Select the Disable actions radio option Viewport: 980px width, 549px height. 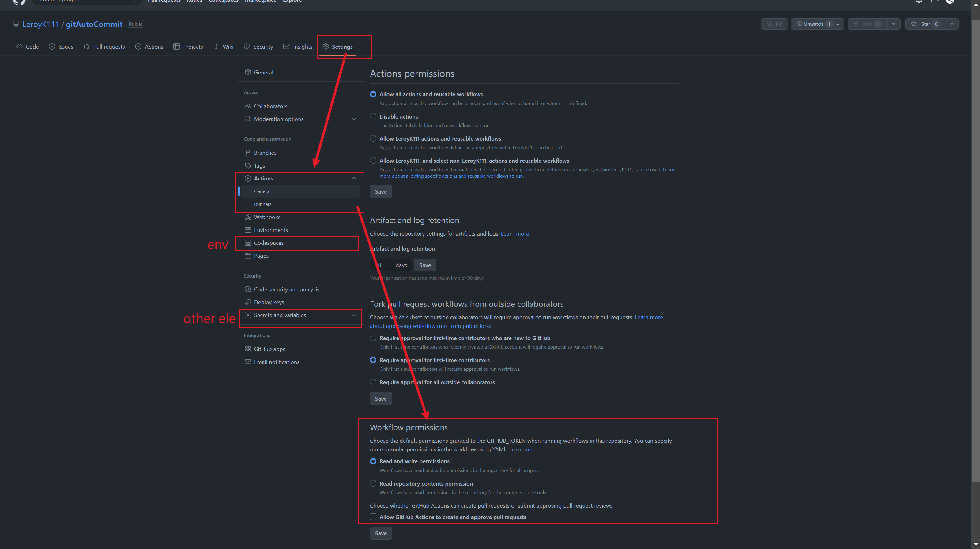click(x=373, y=116)
